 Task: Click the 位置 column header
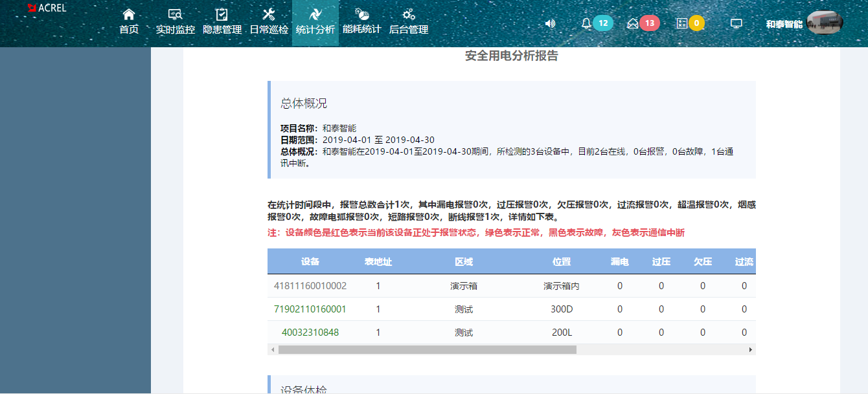click(562, 262)
